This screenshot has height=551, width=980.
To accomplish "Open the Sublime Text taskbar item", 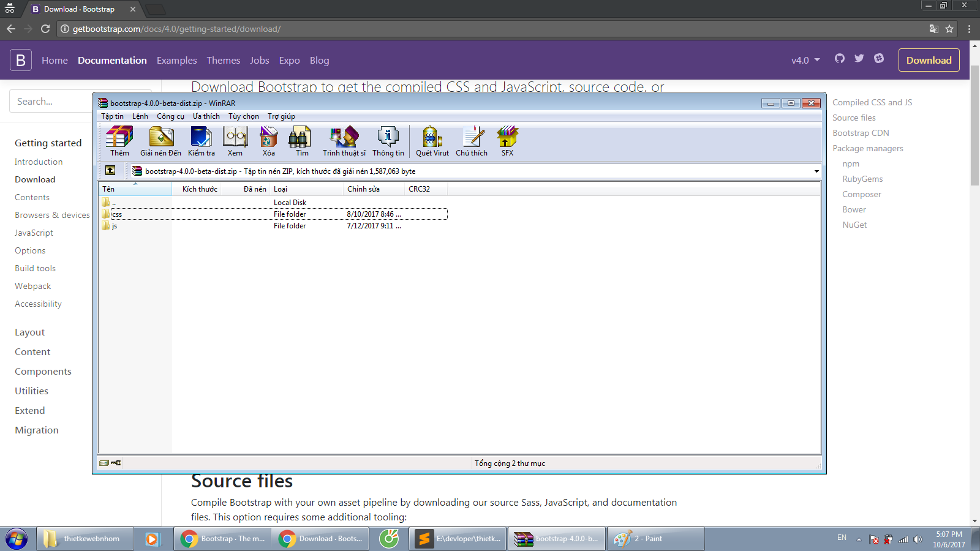I will (458, 539).
